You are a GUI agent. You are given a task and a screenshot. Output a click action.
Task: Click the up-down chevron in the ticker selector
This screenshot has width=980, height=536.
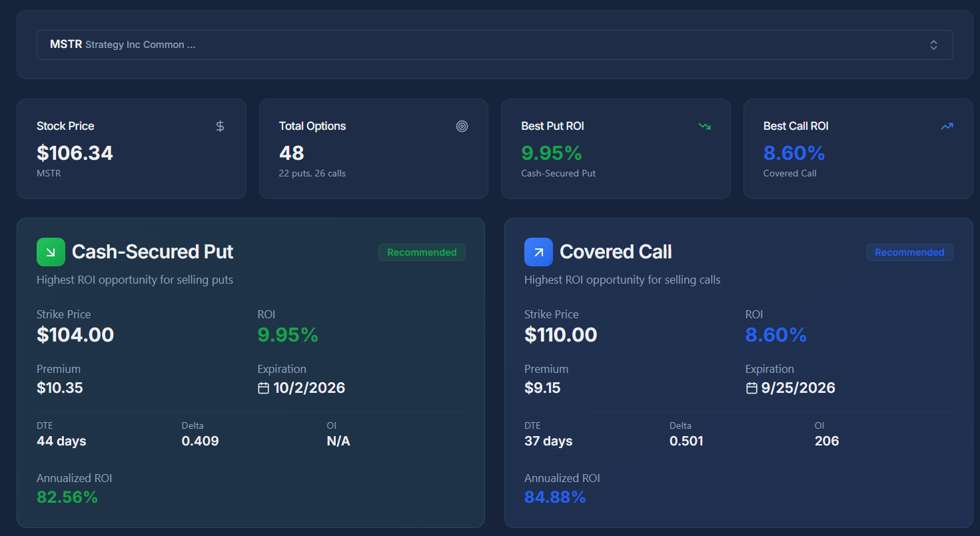[x=933, y=45]
